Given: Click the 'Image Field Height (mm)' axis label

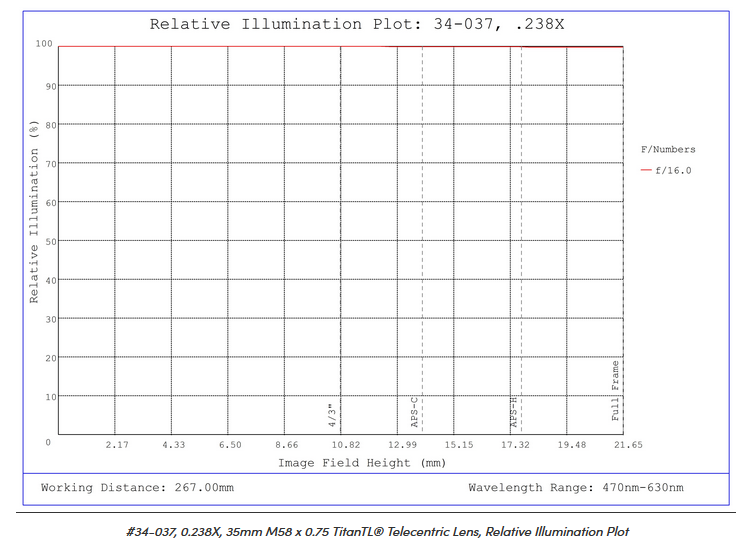Looking at the screenshot, I should click(362, 463).
